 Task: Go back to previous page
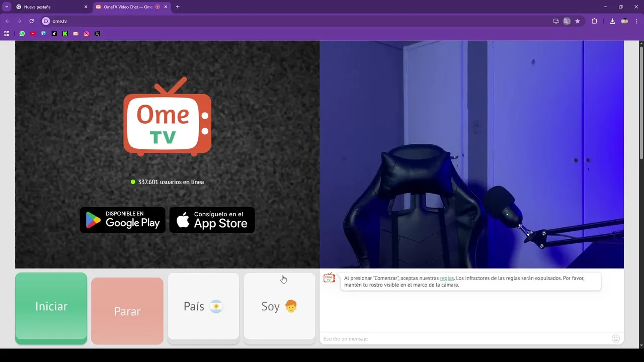(x=7, y=21)
